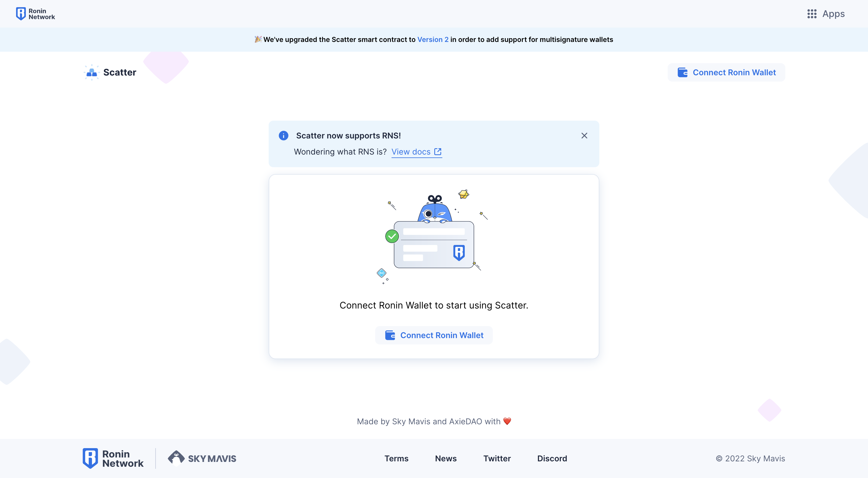This screenshot has width=868, height=478.
Task: Click the Scatter logo icon
Action: click(x=91, y=72)
